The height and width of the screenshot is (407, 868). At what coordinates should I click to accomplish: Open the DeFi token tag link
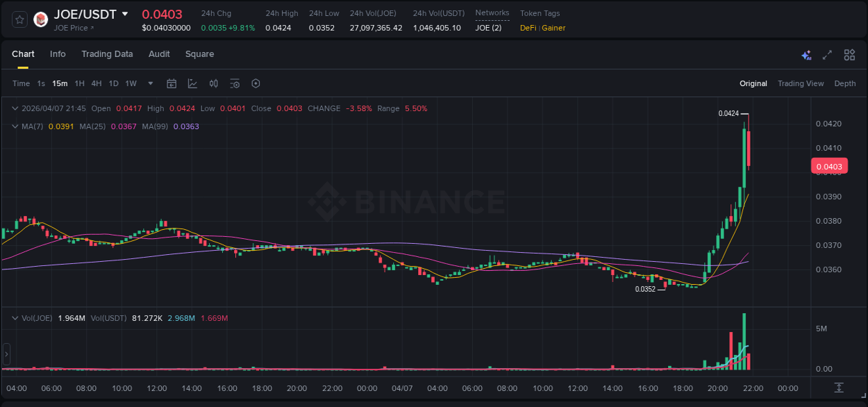pos(526,28)
